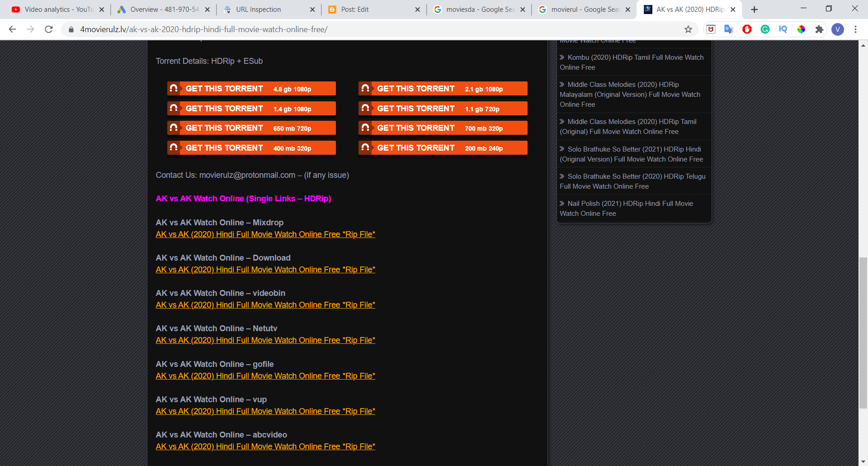The height and width of the screenshot is (466, 868).
Task: Click the 2.1 gb 1080p torrent button
Action: (x=443, y=89)
